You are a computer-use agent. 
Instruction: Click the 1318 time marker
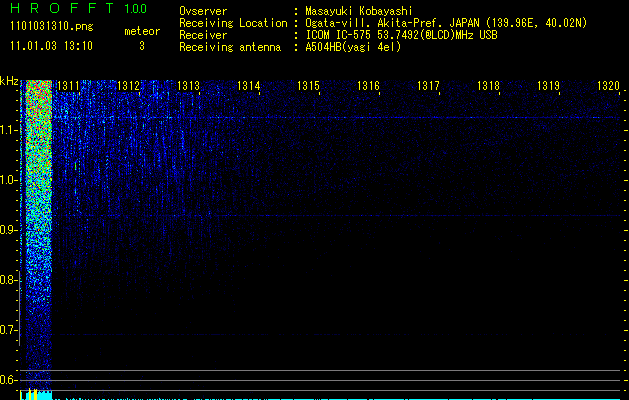pyautogui.click(x=488, y=86)
